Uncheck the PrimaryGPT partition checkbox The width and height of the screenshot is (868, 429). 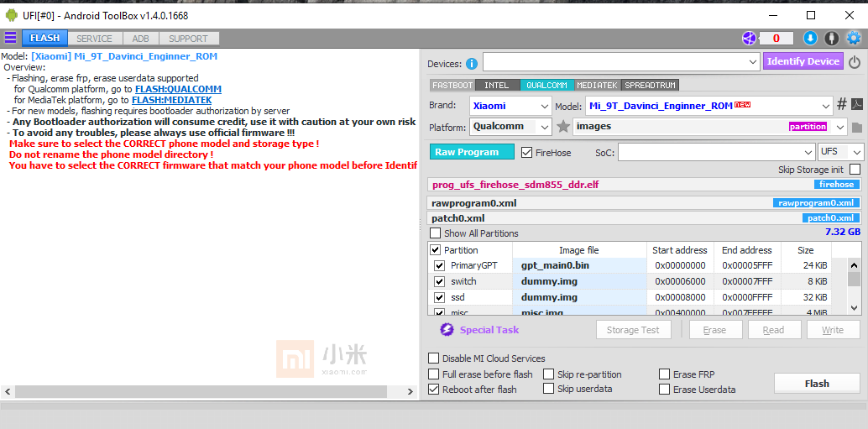pos(440,265)
